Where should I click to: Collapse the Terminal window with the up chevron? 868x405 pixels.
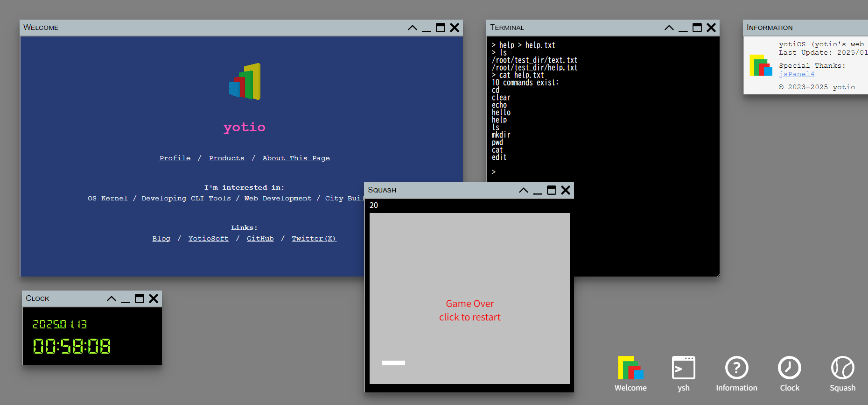coord(669,28)
